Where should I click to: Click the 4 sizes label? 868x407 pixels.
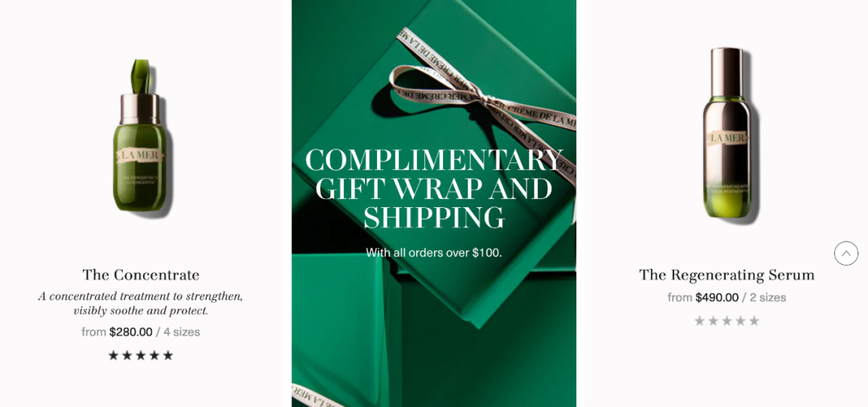click(x=182, y=332)
